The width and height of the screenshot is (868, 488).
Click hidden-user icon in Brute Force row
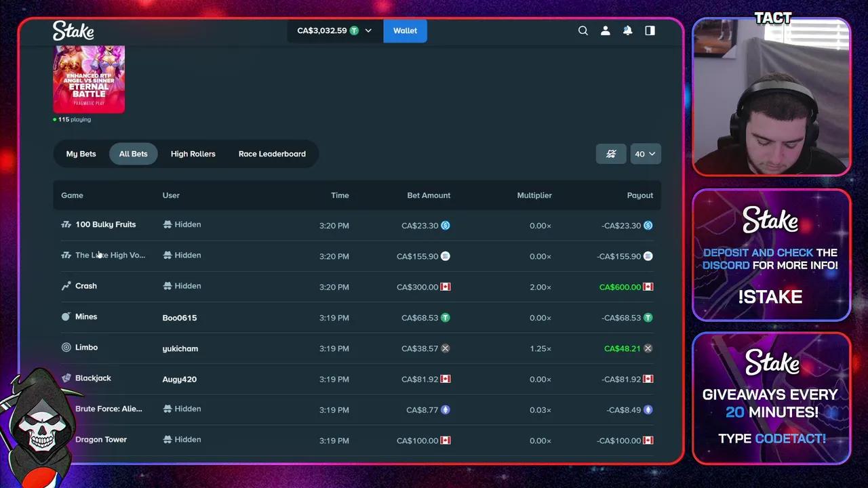coord(167,409)
